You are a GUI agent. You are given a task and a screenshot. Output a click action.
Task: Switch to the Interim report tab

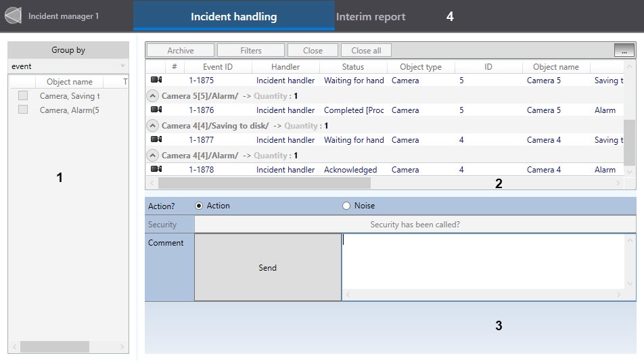tap(371, 17)
